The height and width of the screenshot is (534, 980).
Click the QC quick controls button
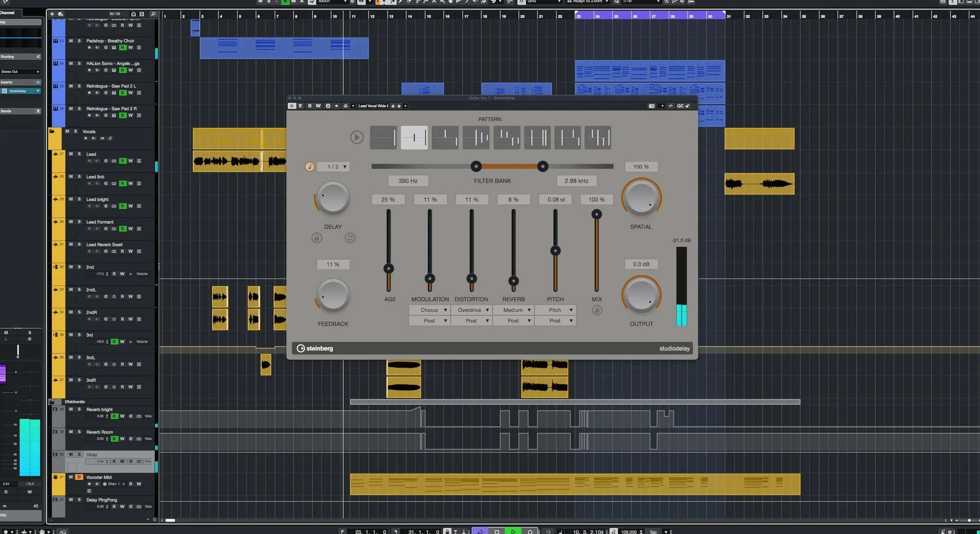680,106
